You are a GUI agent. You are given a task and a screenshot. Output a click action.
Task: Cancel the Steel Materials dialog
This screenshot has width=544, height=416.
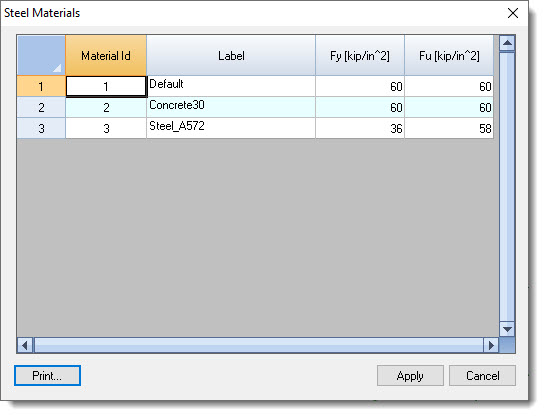pos(482,375)
